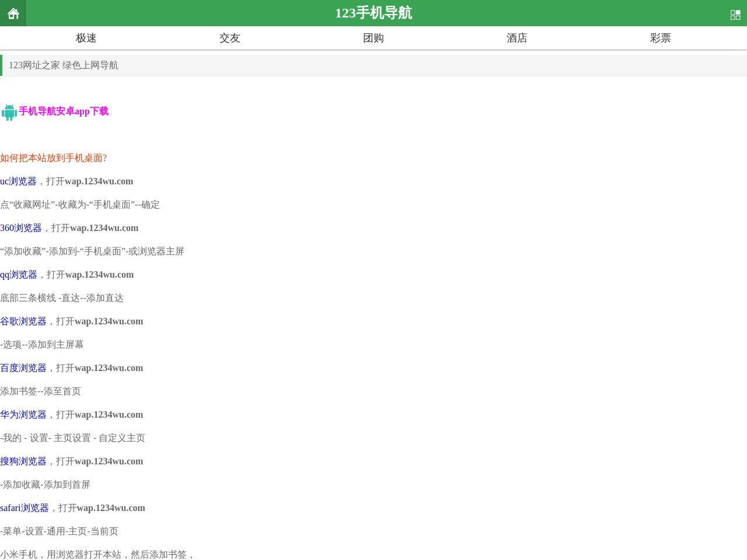Image resolution: width=747 pixels, height=560 pixels.
Task: Open the 360浏览器 link
Action: pyautogui.click(x=21, y=228)
